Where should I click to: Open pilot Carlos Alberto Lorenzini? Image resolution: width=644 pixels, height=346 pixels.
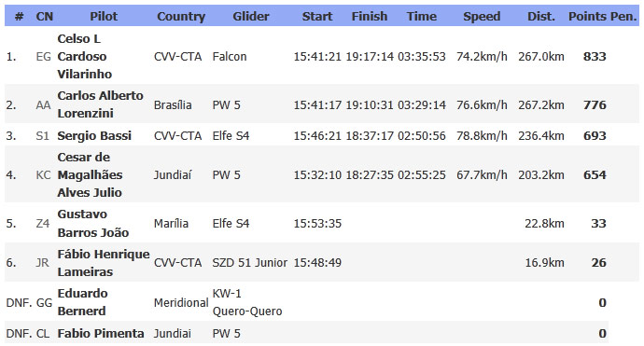(100, 104)
